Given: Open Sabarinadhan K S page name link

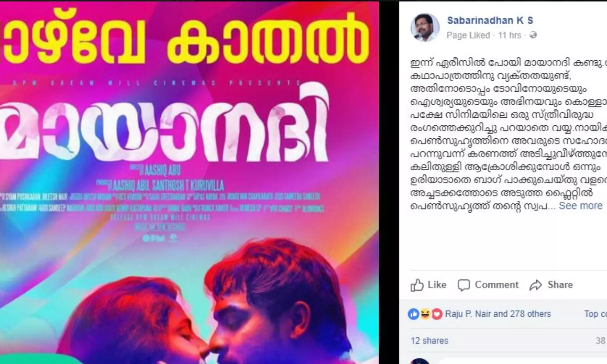Looking at the screenshot, I should pos(490,20).
